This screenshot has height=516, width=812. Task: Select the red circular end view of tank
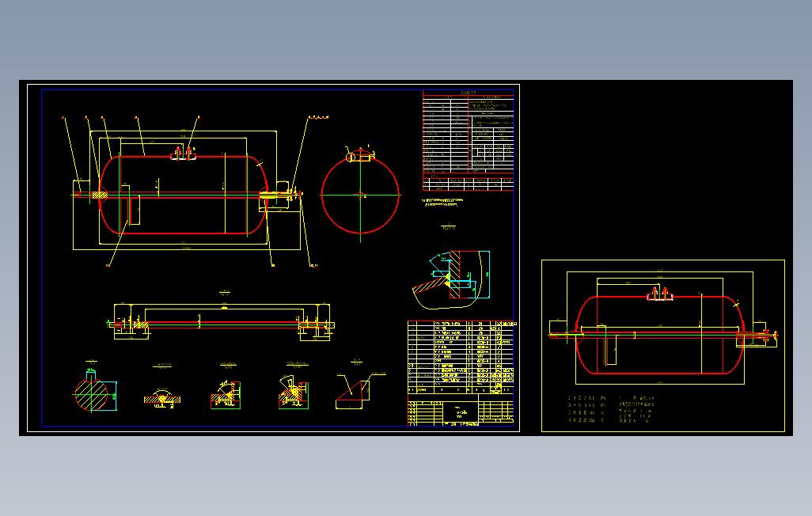(360, 195)
